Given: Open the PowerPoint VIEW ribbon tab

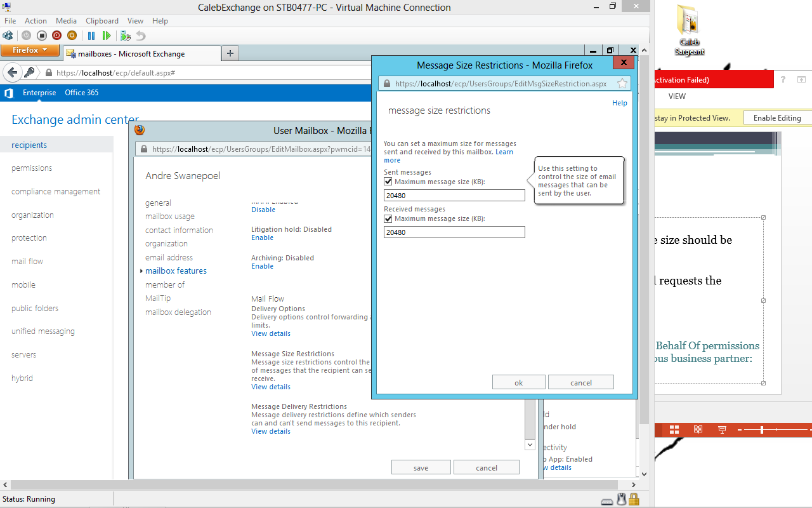Looking at the screenshot, I should point(677,97).
